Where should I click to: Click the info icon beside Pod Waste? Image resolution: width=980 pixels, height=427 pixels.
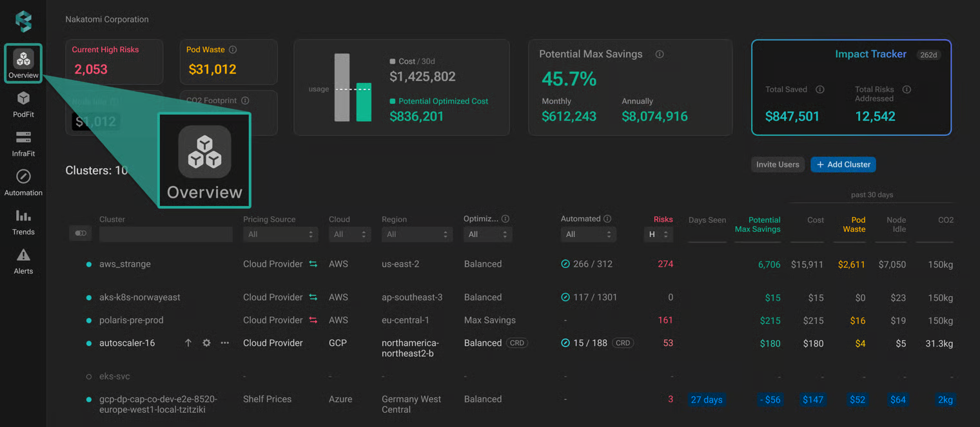pyautogui.click(x=233, y=50)
